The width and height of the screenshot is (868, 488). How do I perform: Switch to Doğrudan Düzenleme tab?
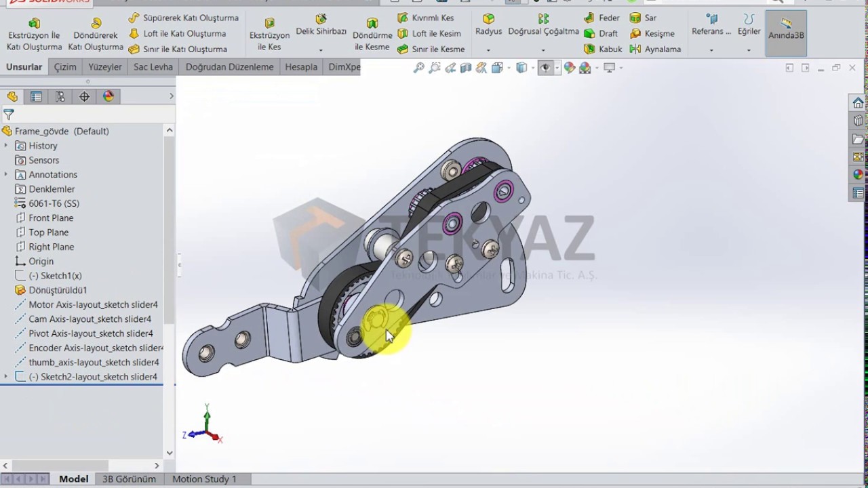pyautogui.click(x=229, y=66)
